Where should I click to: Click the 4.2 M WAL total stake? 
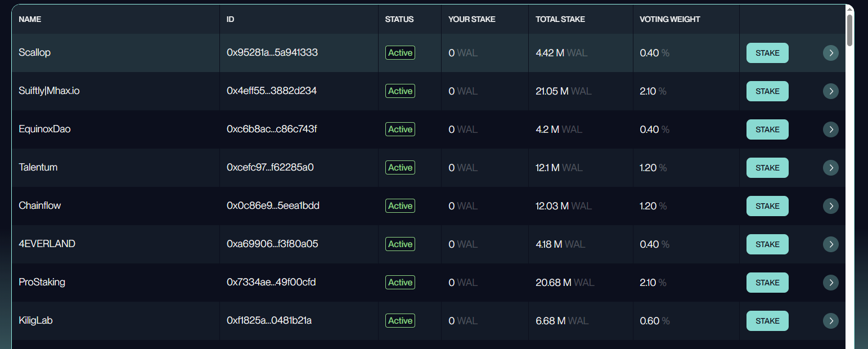click(559, 129)
